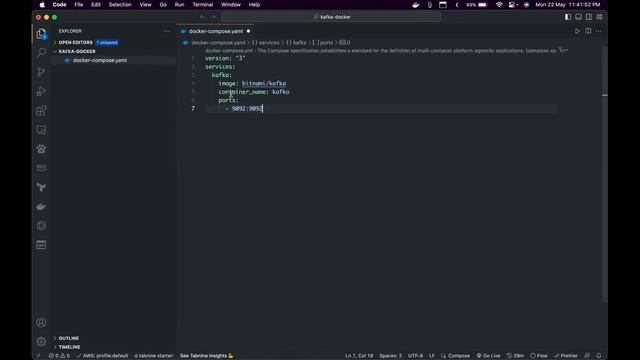Click the Docker whale in macOS menu bar
Image resolution: width=640 pixels, height=360 pixels.
pyautogui.click(x=416, y=5)
